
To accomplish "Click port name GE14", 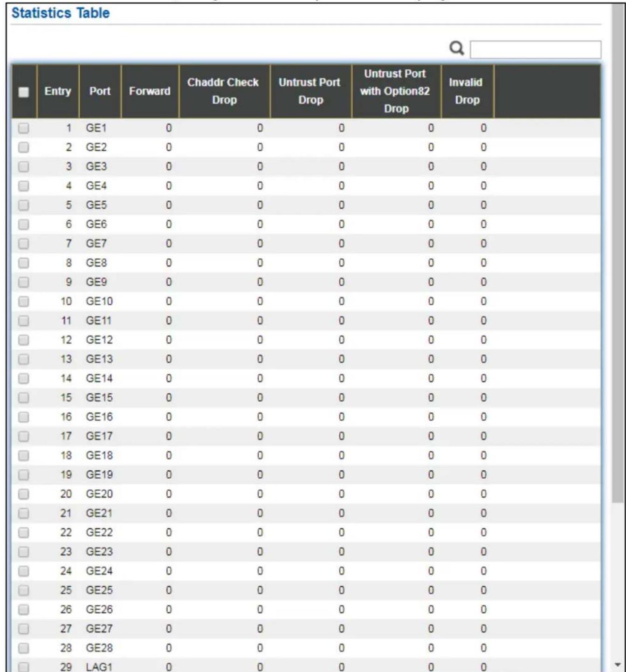I will click(99, 378).
